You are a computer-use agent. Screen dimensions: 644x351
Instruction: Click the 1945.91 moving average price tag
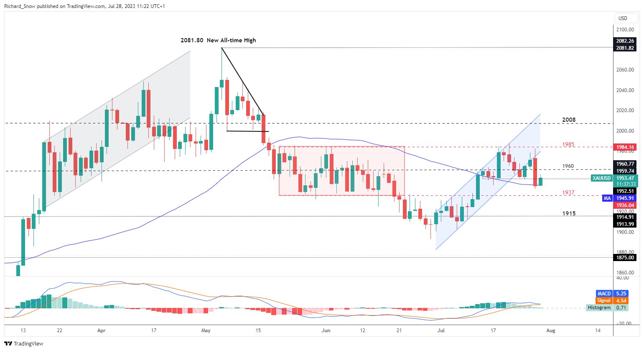click(x=625, y=198)
